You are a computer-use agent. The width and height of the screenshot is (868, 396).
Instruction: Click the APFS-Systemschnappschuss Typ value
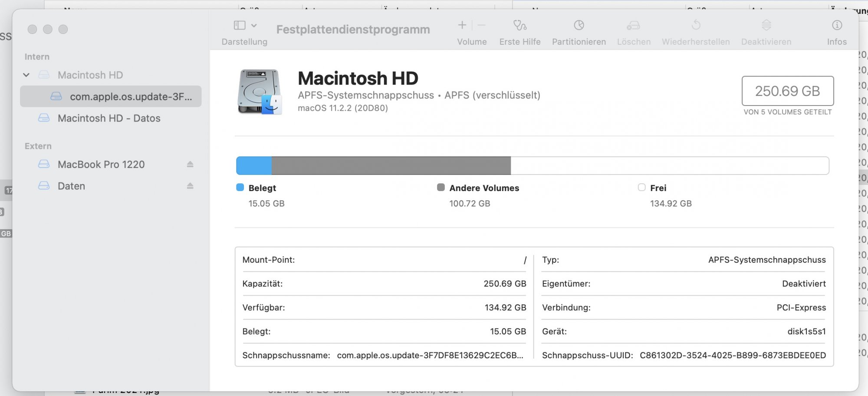767,260
